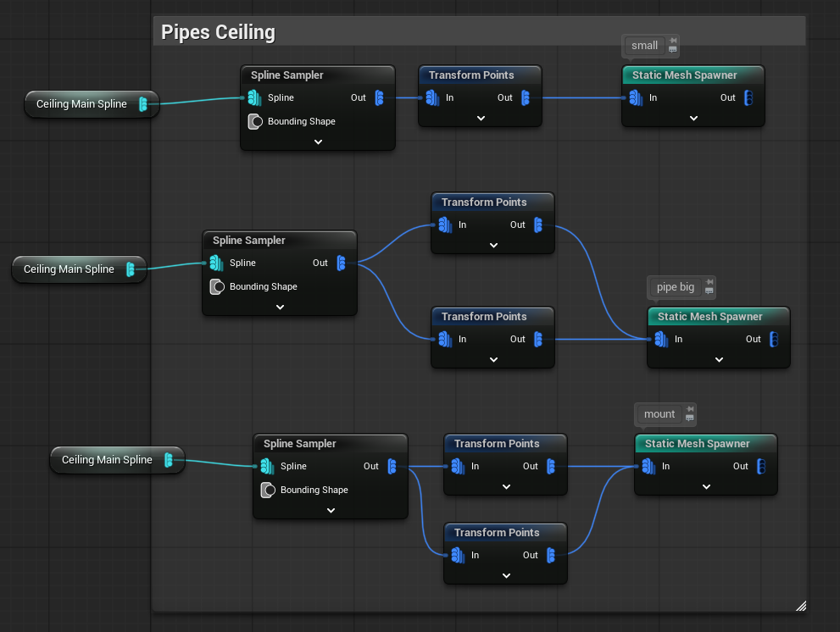Click Bounding Shape pin on the topmost Spline Sampler

point(254,121)
